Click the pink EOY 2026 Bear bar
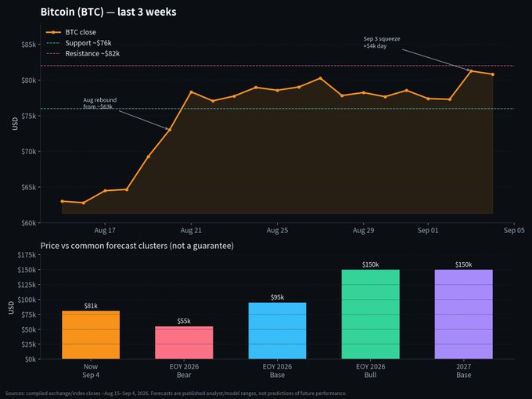The height and width of the screenshot is (399, 532). (x=184, y=343)
